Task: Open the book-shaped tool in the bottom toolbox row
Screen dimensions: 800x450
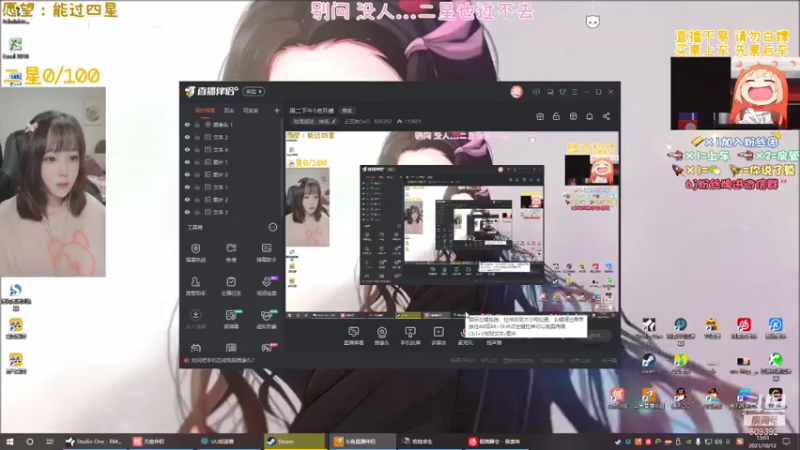Action: 231,347
